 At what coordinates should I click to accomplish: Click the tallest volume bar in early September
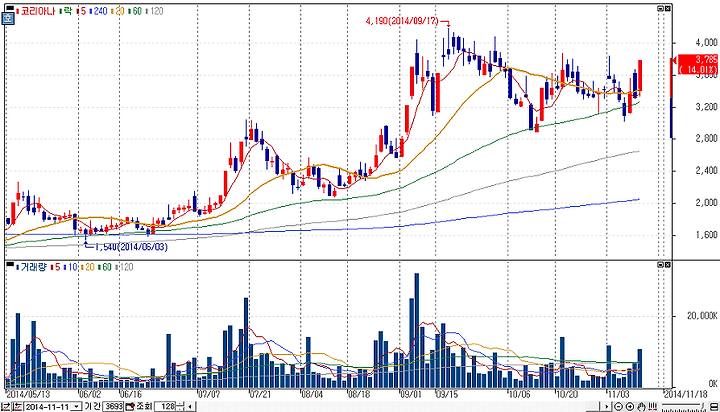click(x=416, y=331)
